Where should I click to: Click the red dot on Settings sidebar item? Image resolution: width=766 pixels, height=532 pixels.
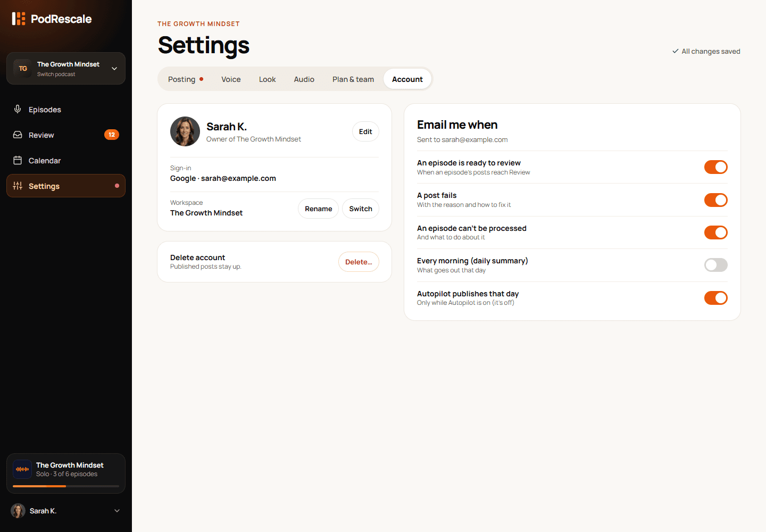[x=117, y=186]
